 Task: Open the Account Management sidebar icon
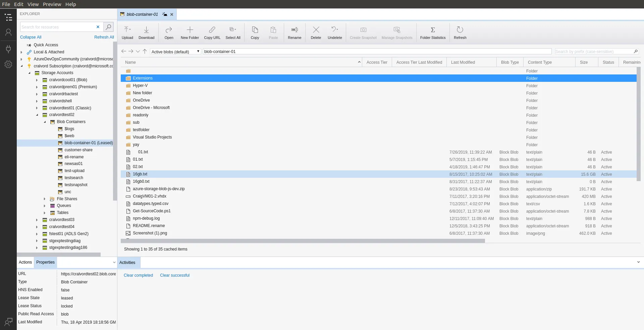[x=8, y=32]
